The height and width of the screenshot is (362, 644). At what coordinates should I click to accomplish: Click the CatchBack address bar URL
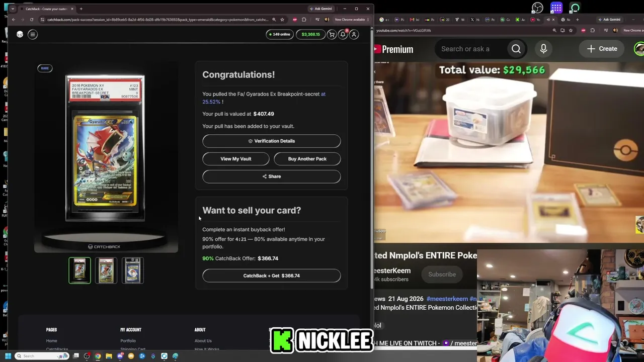[x=157, y=20]
